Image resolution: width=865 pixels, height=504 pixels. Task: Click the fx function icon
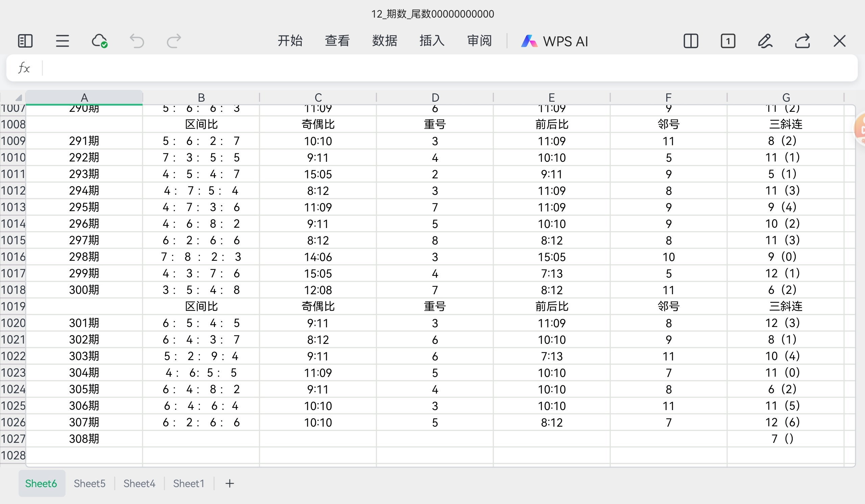(x=24, y=68)
